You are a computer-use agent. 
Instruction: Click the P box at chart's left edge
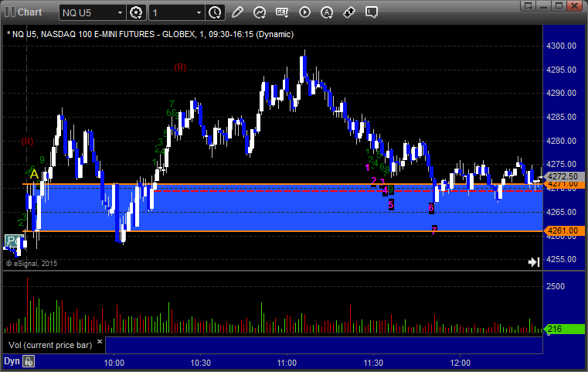(12, 241)
